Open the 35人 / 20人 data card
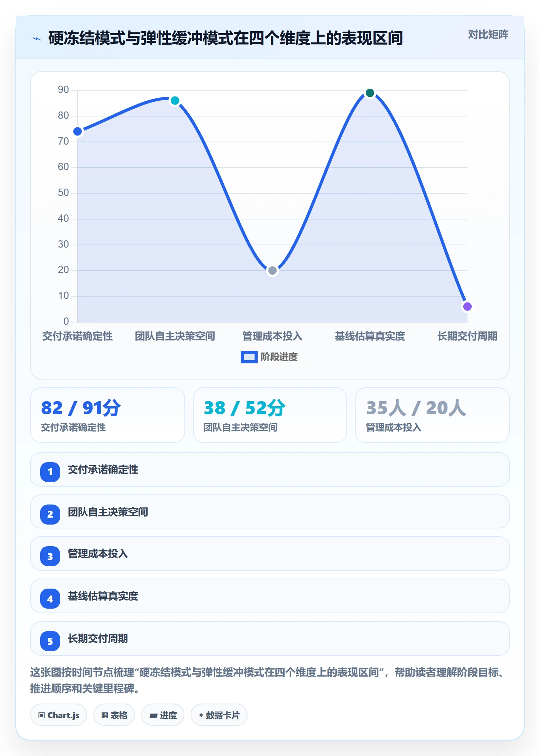This screenshot has width=540, height=756. pos(432,415)
